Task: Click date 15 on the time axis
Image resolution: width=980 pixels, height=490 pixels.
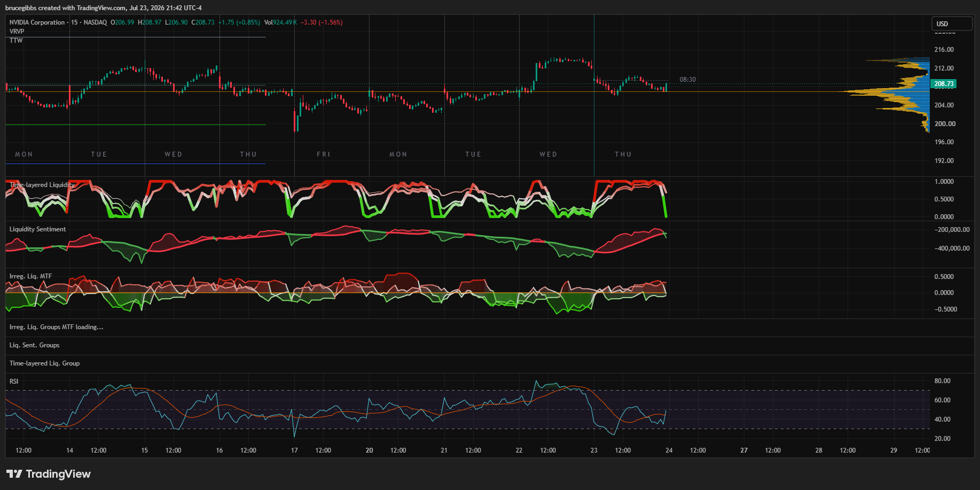Action: point(144,450)
